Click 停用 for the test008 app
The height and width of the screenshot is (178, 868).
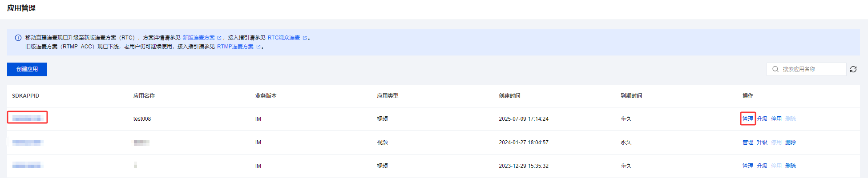tap(776, 119)
